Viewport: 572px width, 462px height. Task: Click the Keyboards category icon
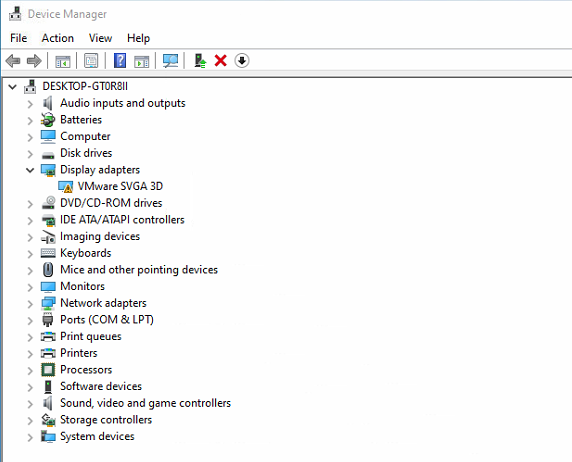point(48,253)
